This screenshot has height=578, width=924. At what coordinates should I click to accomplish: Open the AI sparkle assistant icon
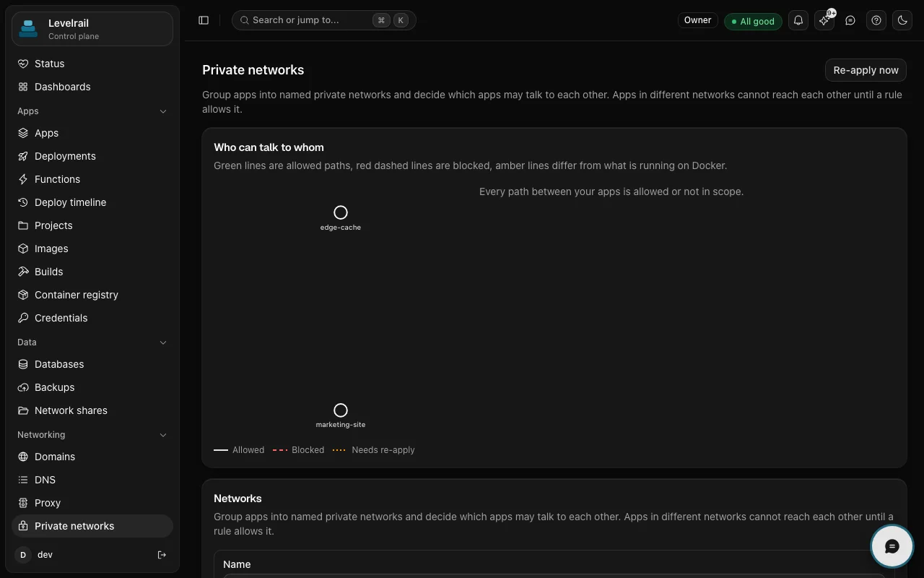point(824,20)
